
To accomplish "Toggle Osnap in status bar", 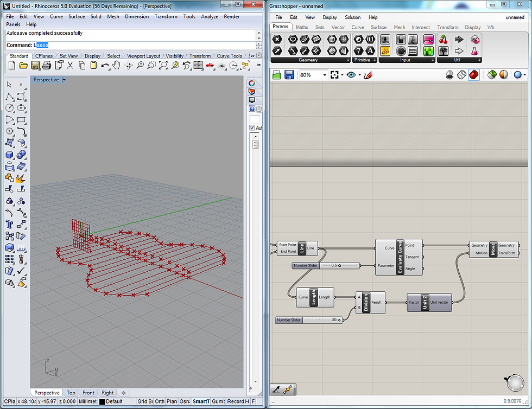I will coord(185,401).
